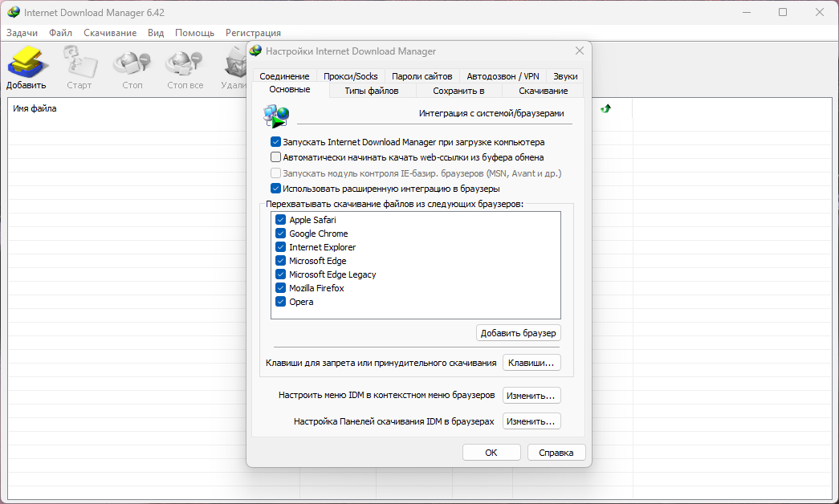Viewport: 839px width, 504px height.
Task: Open the Файл menu
Action: (x=60, y=33)
